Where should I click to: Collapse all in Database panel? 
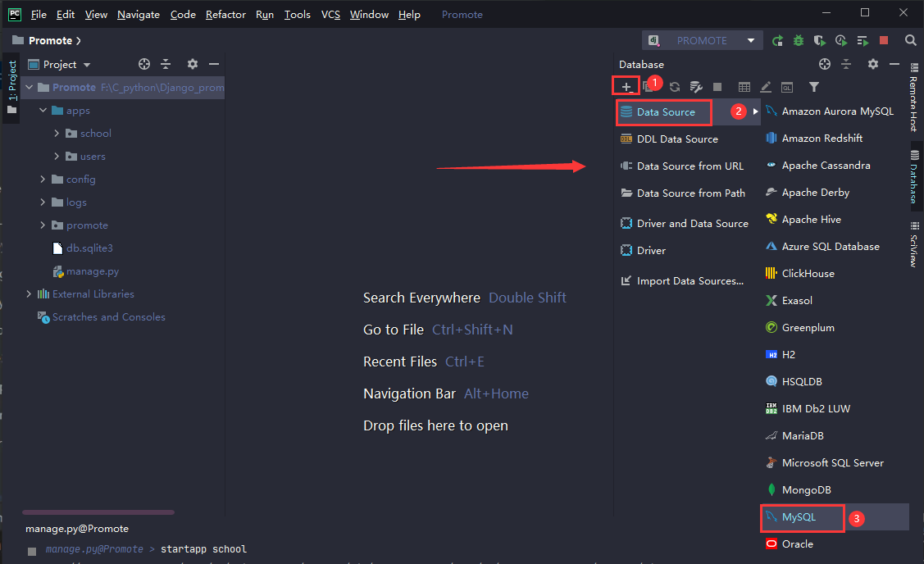click(x=846, y=64)
